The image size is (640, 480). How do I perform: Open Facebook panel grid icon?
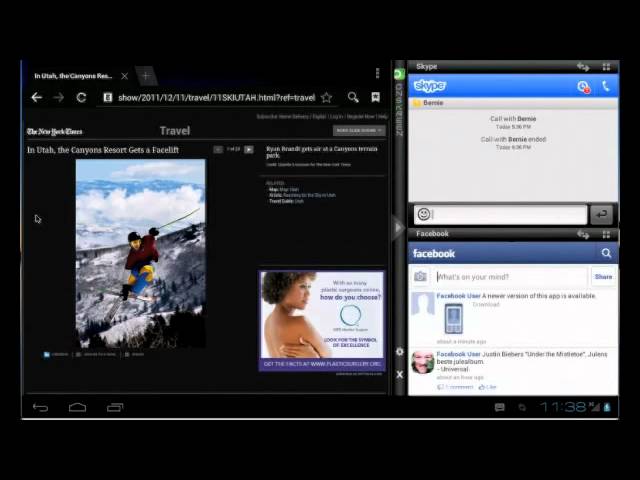point(606,234)
